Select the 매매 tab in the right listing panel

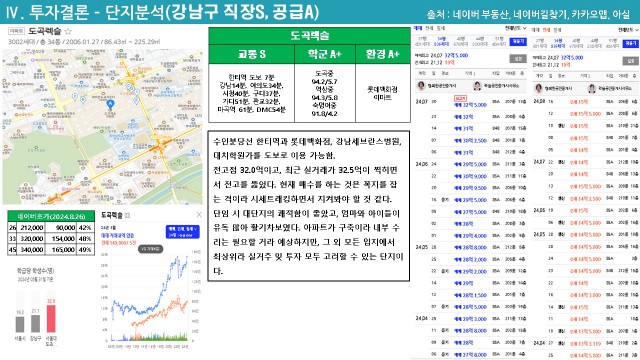[536, 30]
